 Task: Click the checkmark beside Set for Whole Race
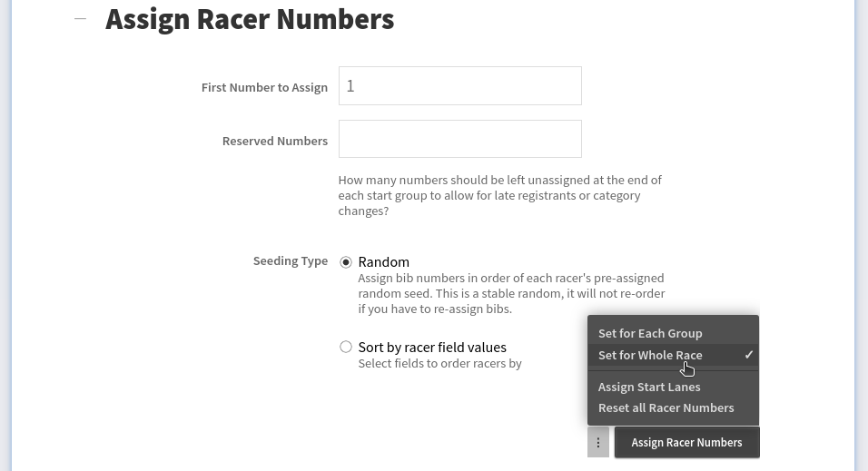point(748,355)
